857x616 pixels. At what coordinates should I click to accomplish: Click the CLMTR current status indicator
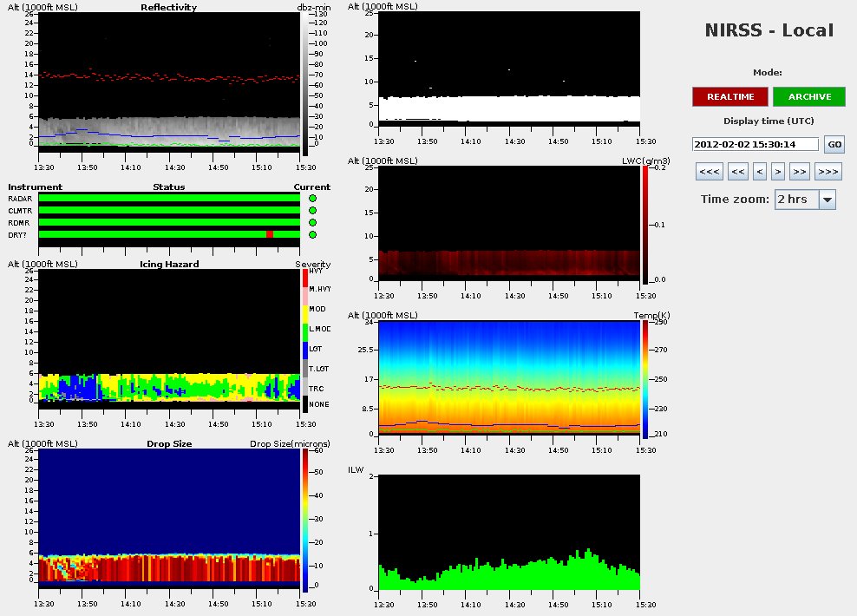[x=312, y=210]
